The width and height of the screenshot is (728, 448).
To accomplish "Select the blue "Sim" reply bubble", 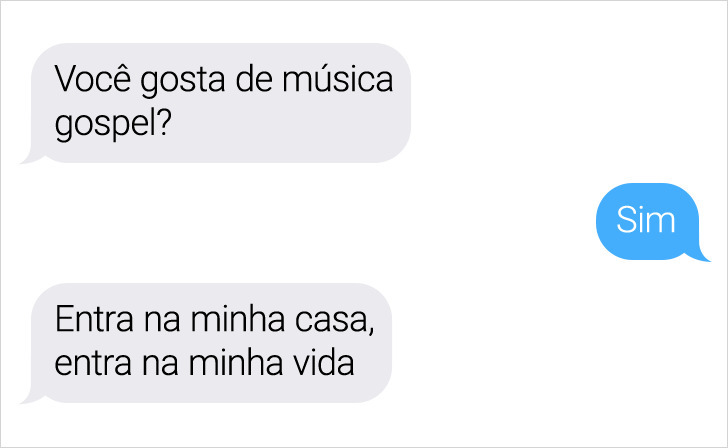I will 648,221.
